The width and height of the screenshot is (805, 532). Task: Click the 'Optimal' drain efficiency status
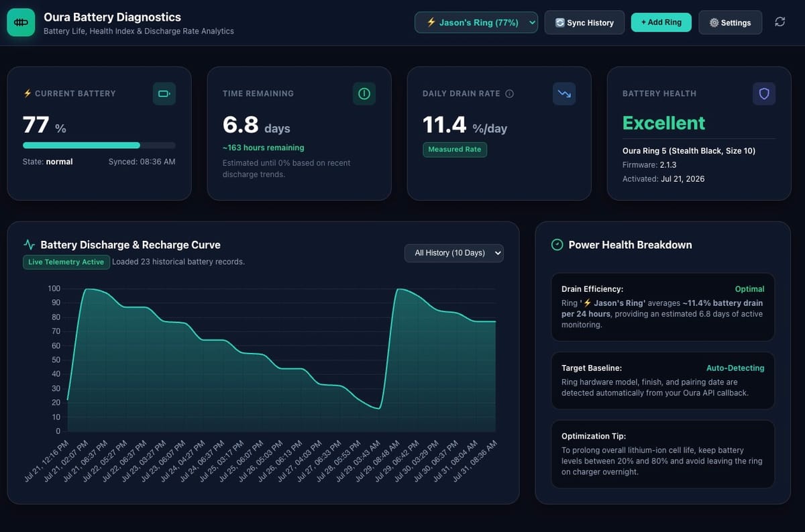tap(749, 289)
